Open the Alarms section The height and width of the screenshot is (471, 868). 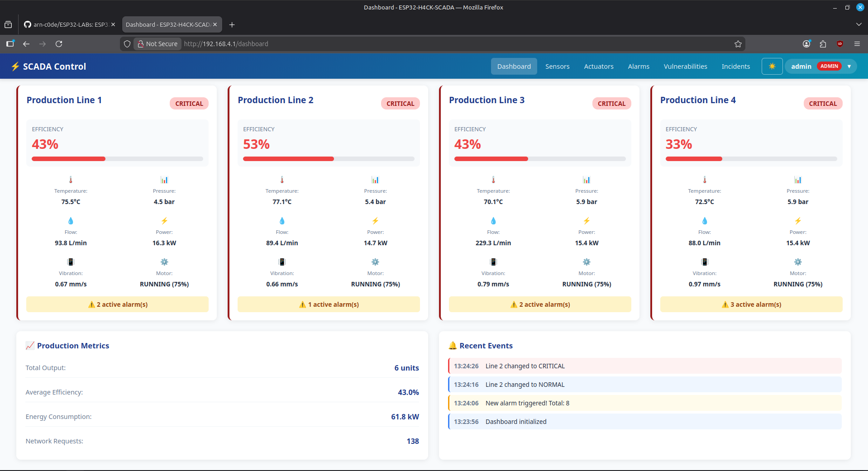point(639,67)
